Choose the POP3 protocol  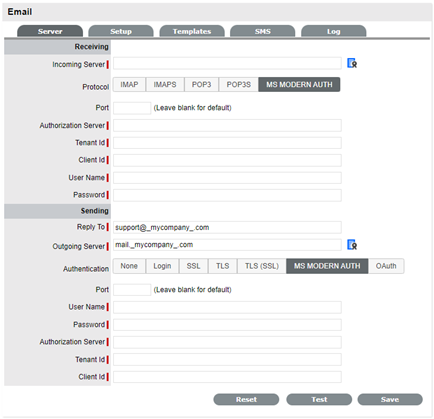click(201, 85)
